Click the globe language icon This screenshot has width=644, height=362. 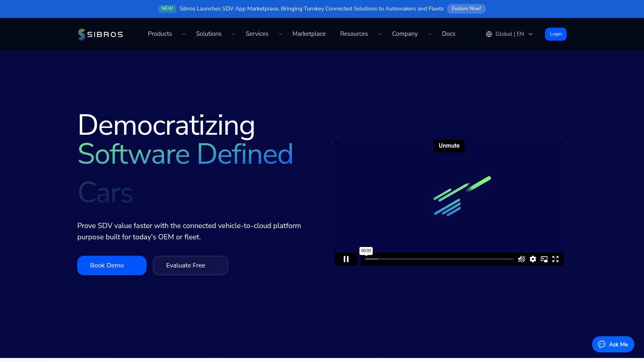[489, 34]
